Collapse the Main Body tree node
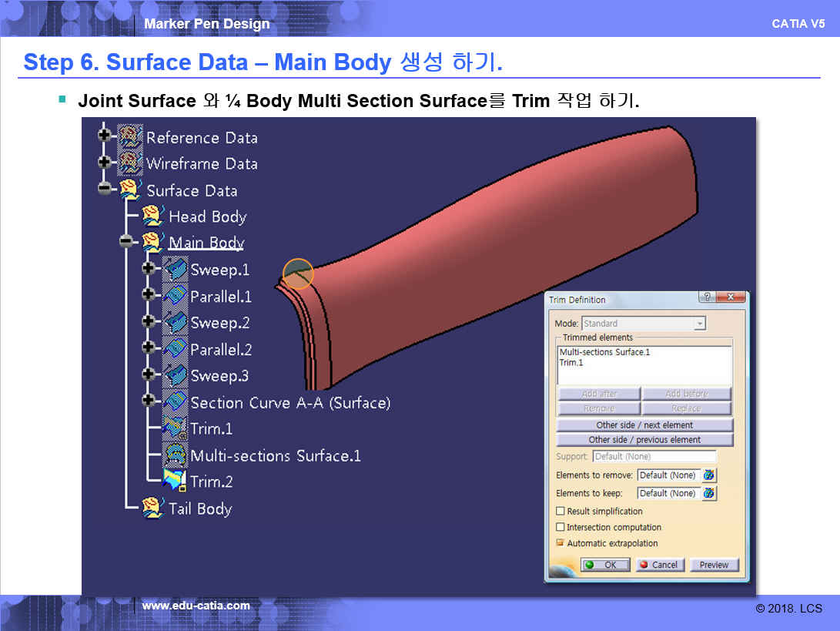This screenshot has width=840, height=631. point(126,242)
